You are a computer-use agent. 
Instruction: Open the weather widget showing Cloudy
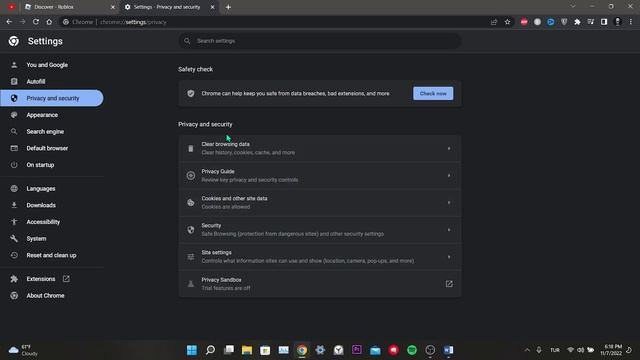(x=23, y=350)
